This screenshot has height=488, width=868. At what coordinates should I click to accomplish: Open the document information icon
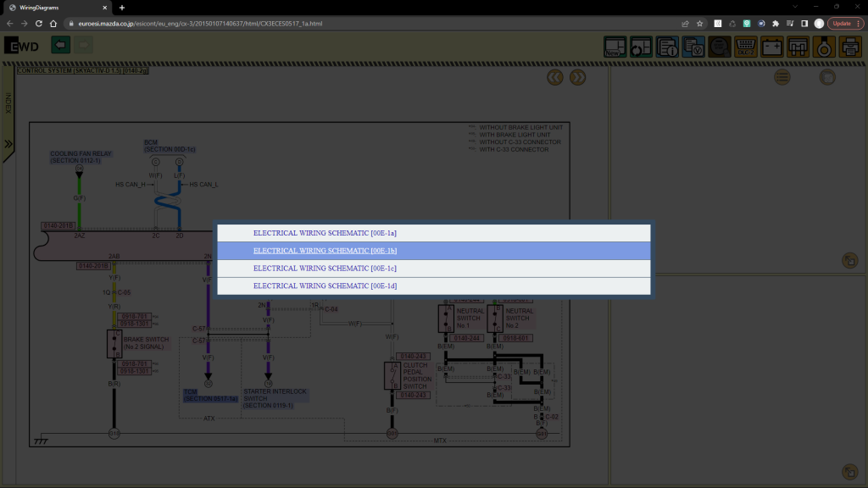click(667, 47)
